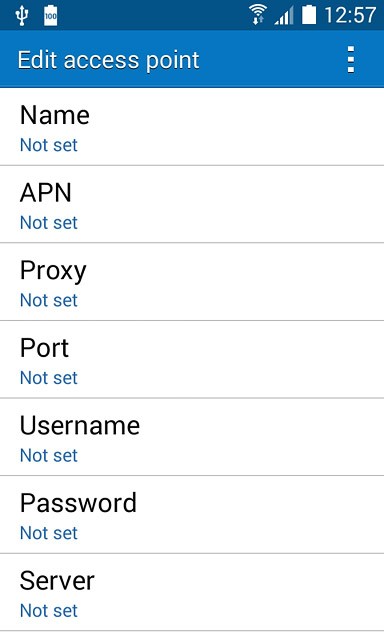Edit the Username entry
Image resolution: width=384 pixels, height=640 pixels.
coord(192,437)
